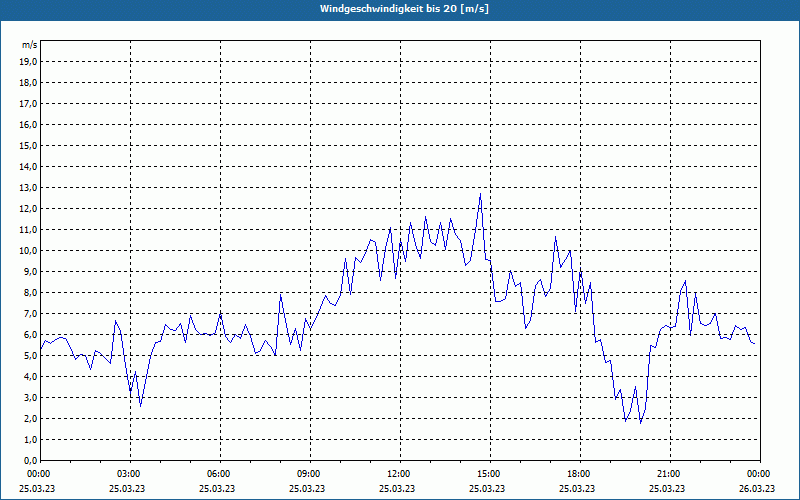The width and height of the screenshot is (800, 500).
Task: Click the "2,0" y-axis value
Action: [31, 419]
